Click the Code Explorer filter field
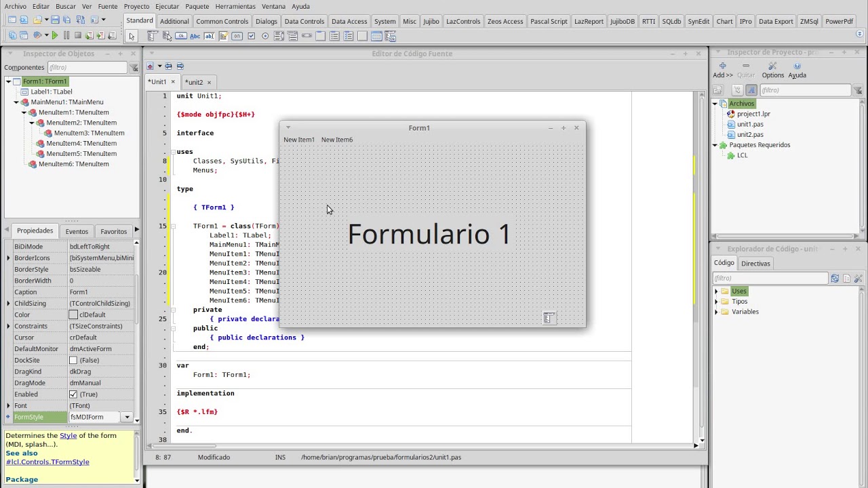The image size is (868, 488). [770, 278]
